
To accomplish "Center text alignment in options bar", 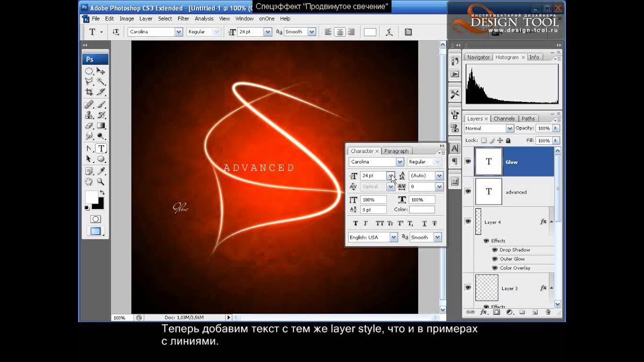I will tap(340, 32).
